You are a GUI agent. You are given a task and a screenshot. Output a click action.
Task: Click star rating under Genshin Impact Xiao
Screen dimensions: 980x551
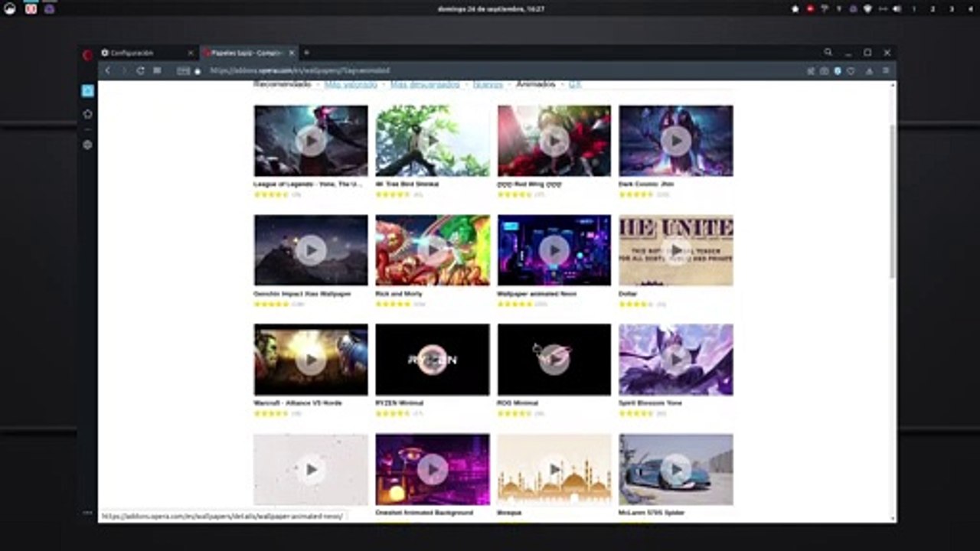(271, 304)
